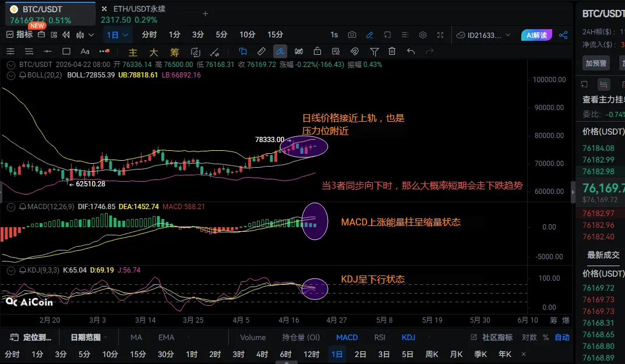Viewport: 625px width, 364px height.
Task: Select the Aa text annotation tool
Action: [x=85, y=51]
